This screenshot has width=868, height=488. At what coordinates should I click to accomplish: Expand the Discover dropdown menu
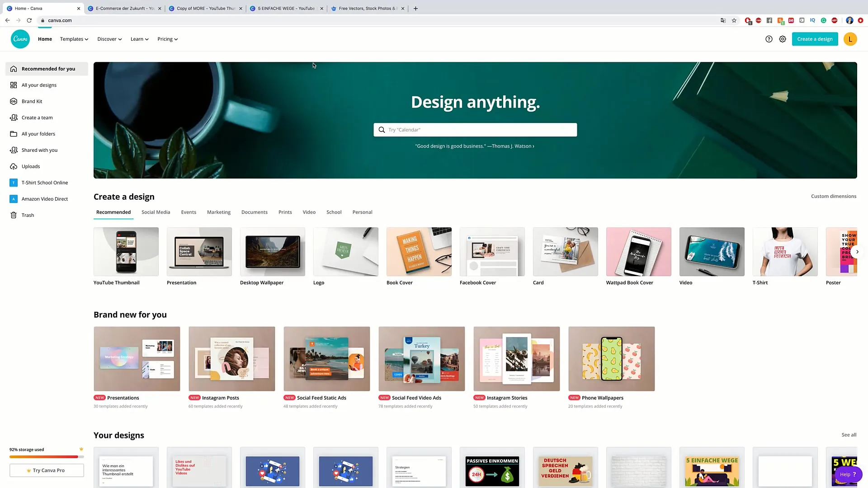coord(109,39)
